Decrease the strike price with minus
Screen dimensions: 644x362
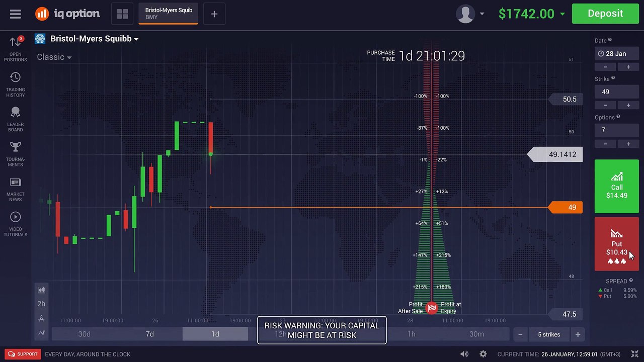click(605, 105)
